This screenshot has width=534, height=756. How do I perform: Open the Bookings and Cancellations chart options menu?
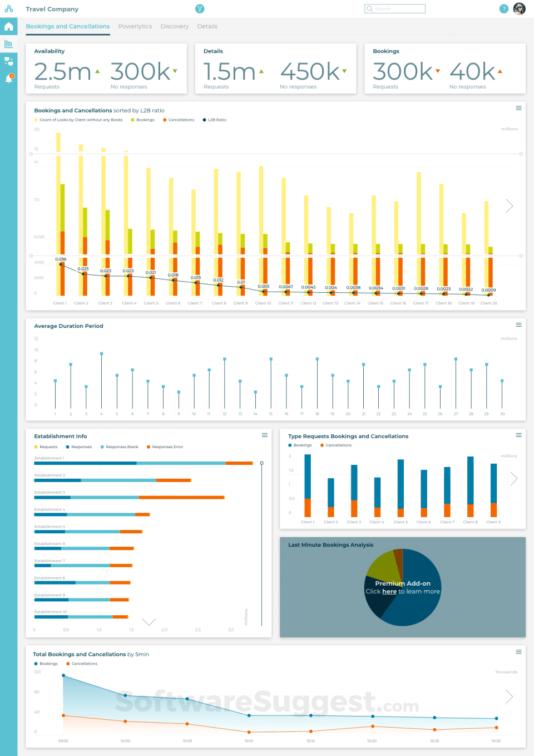click(518, 108)
